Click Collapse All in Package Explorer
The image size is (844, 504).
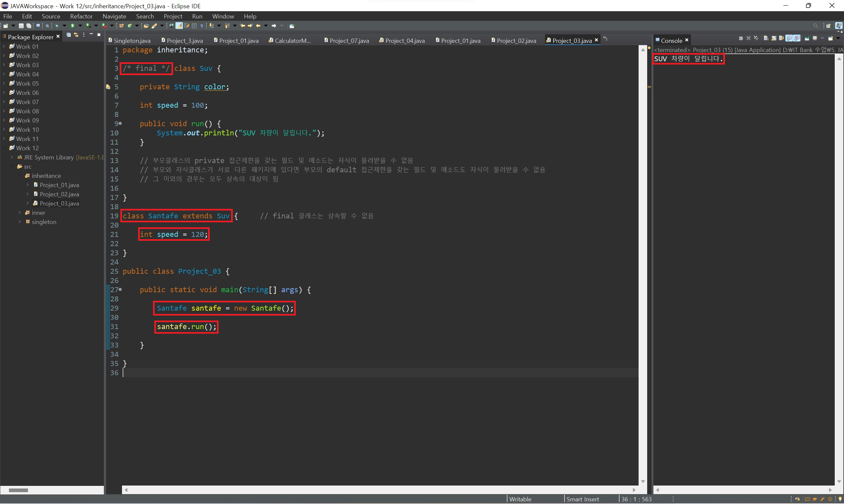pyautogui.click(x=69, y=35)
